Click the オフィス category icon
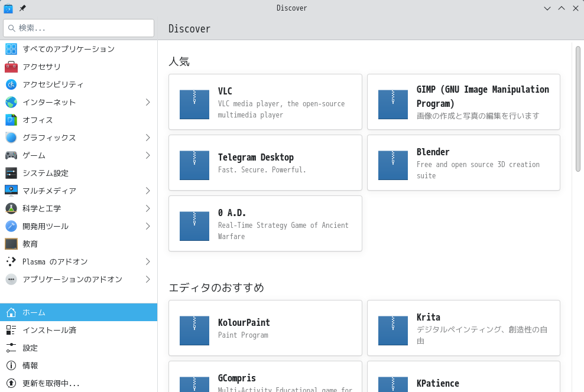Image resolution: width=584 pixels, height=392 pixels. click(11, 120)
